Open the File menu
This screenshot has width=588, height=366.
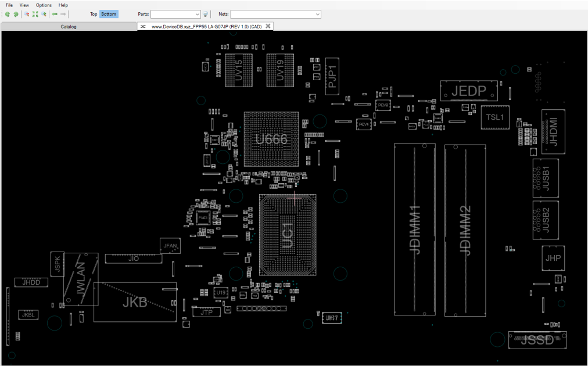pyautogui.click(x=9, y=5)
